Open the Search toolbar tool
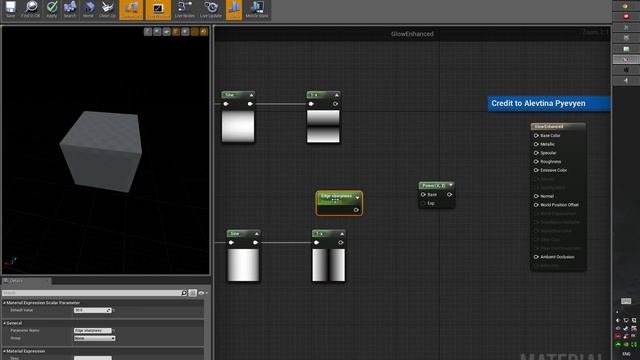Screen dimensions: 640x360 70,9
